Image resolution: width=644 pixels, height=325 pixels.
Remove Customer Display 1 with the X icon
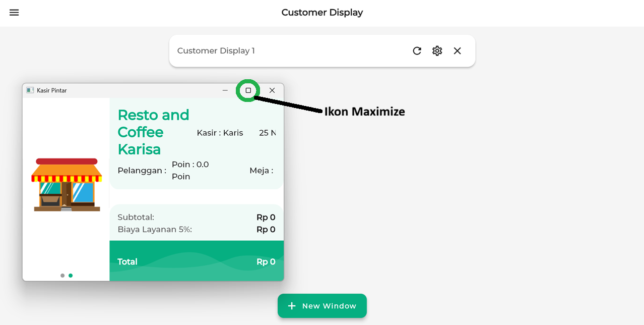click(x=457, y=50)
